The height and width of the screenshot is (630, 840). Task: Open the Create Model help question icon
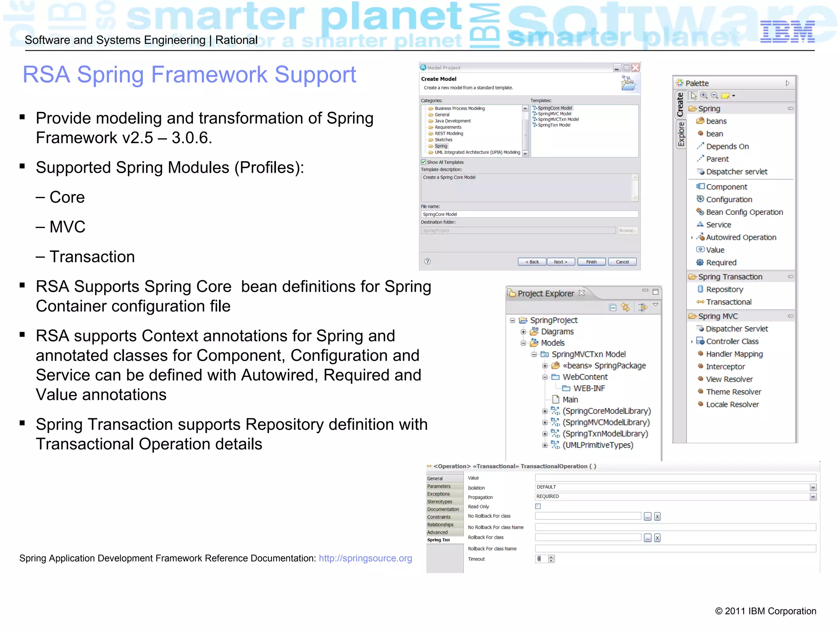pos(427,261)
